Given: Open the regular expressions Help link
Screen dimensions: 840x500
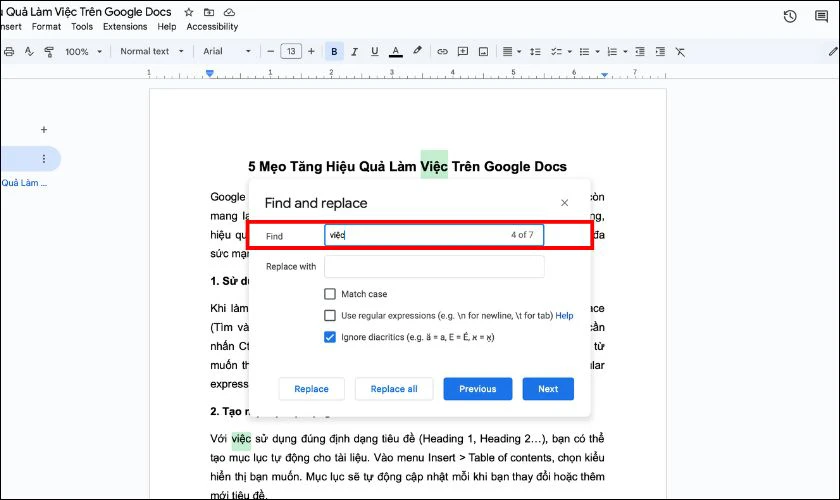Looking at the screenshot, I should point(564,316).
